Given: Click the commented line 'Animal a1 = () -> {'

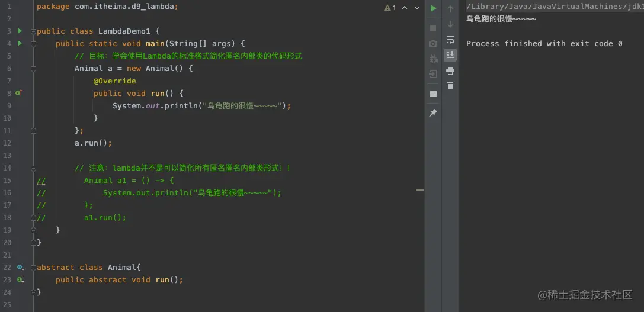Looking at the screenshot, I should (x=129, y=180).
